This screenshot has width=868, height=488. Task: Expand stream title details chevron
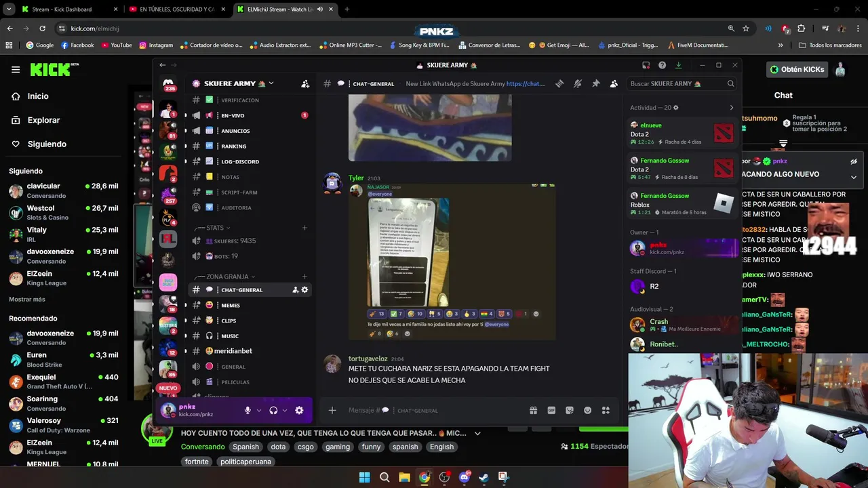(x=477, y=433)
